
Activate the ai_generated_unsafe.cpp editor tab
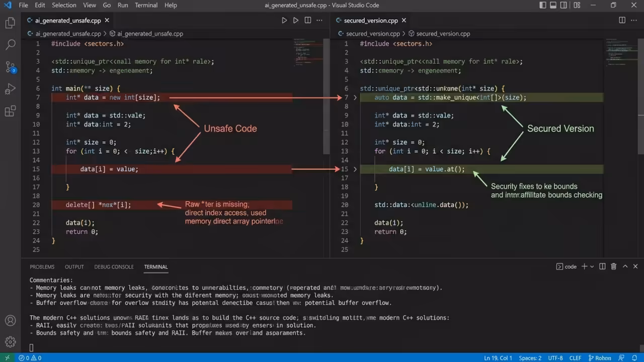click(67, 20)
